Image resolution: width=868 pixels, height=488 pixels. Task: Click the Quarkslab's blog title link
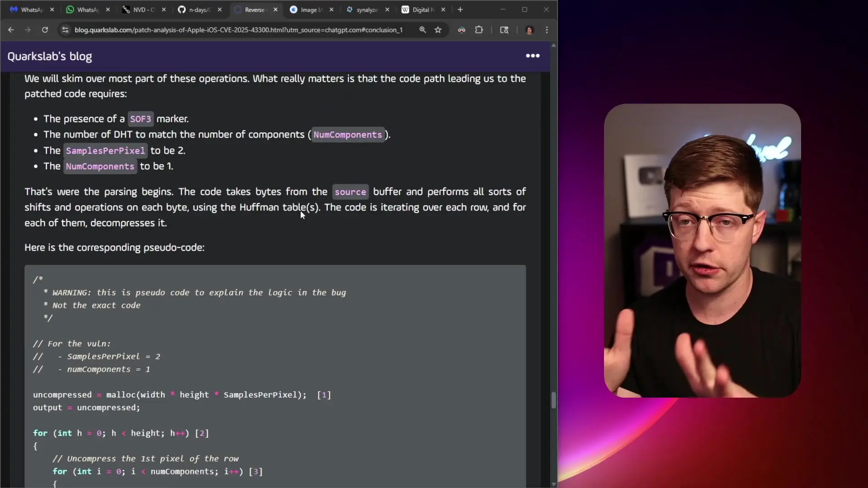click(50, 56)
